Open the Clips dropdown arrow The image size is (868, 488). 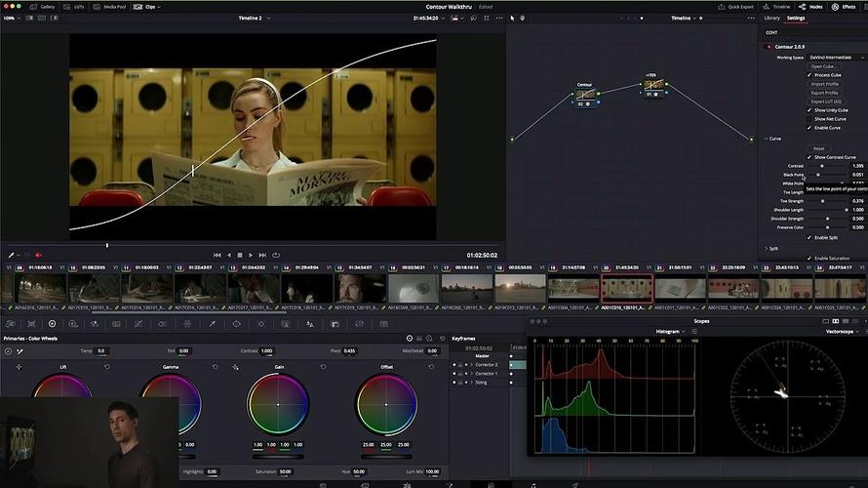[159, 7]
